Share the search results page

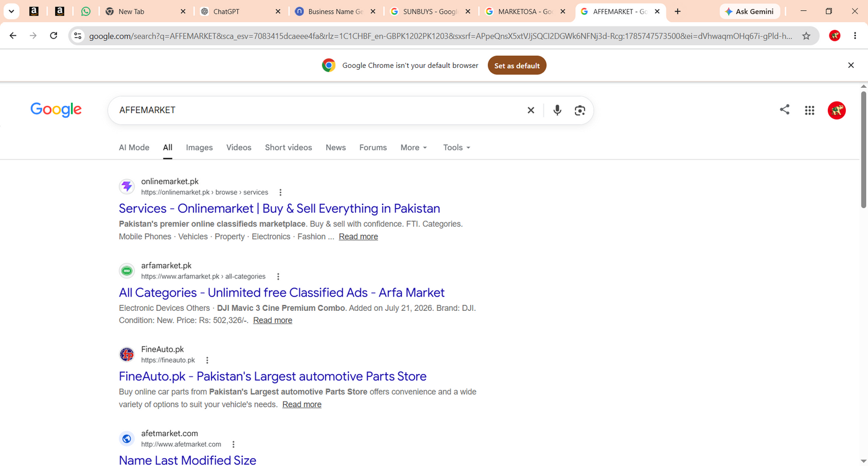[785, 109]
